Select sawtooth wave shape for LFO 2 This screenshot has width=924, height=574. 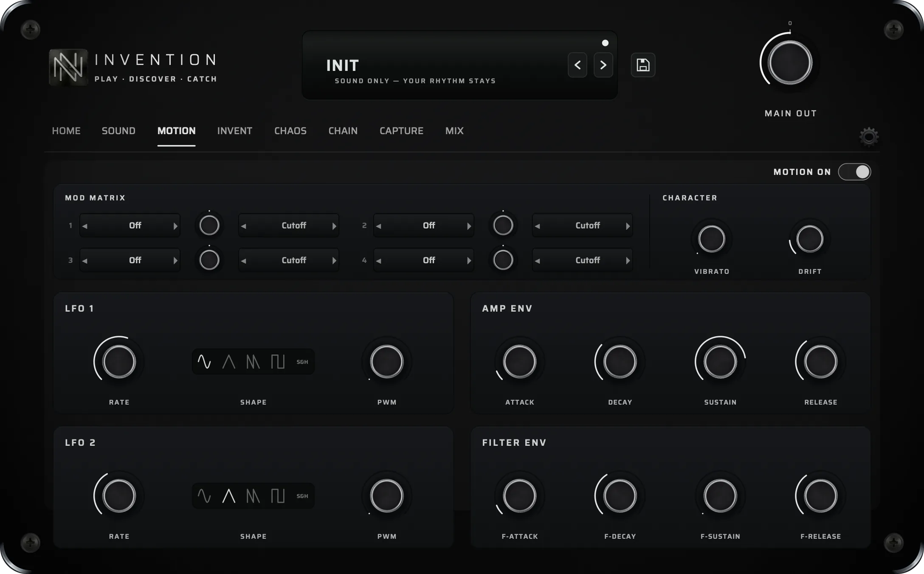[253, 496]
